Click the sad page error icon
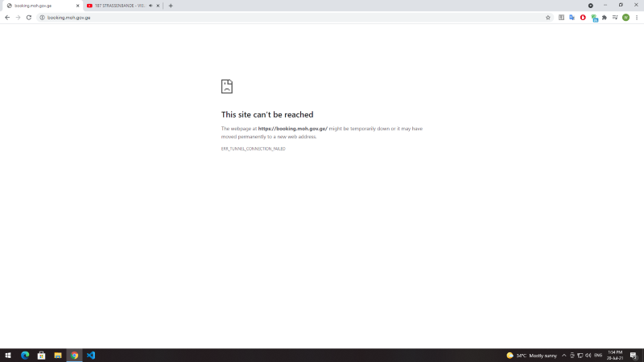The height and width of the screenshot is (362, 644). pyautogui.click(x=227, y=86)
